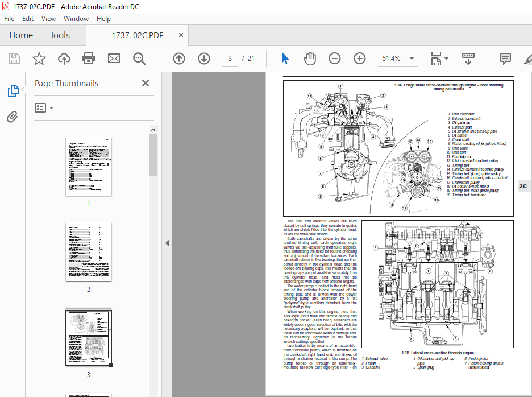The image size is (532, 397).
Task: Zoom out with minus button
Action: pos(335,59)
